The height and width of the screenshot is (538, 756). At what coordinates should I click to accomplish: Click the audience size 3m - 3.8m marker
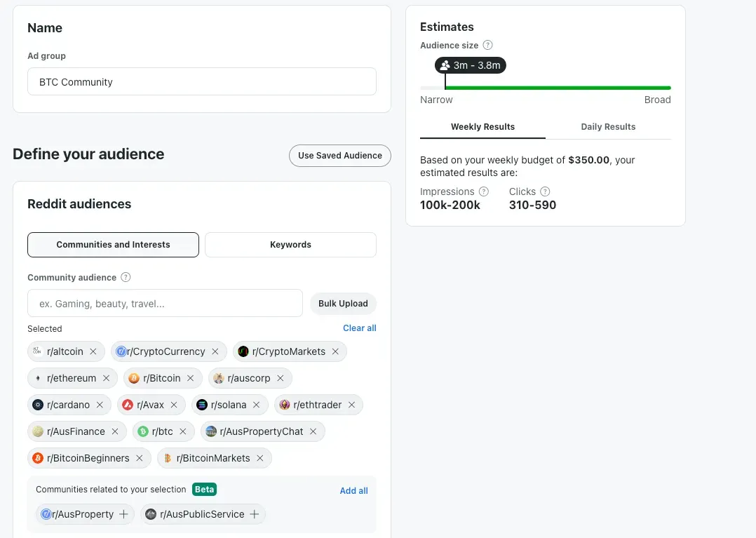point(471,65)
